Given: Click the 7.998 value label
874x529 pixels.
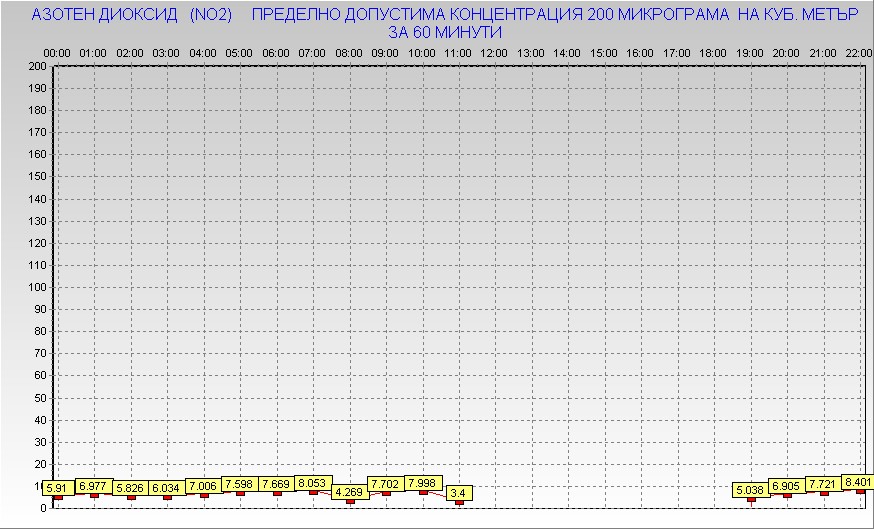Looking at the screenshot, I should click(422, 483).
